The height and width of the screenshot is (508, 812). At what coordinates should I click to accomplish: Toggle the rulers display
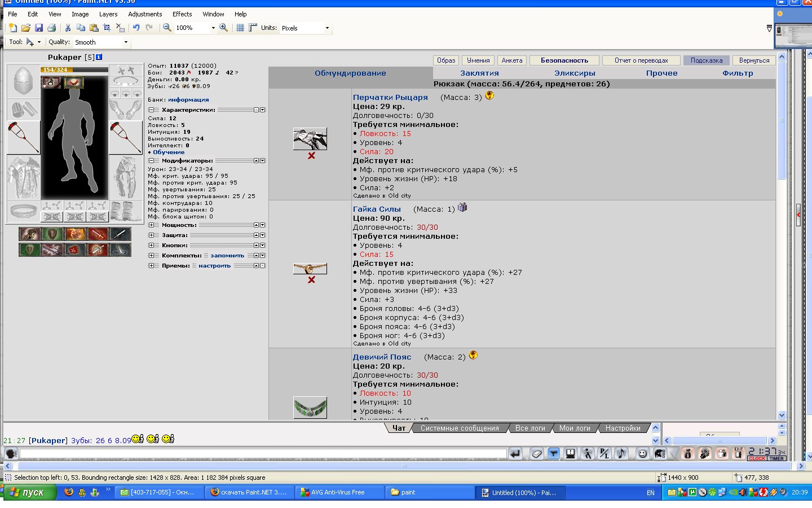coord(253,28)
